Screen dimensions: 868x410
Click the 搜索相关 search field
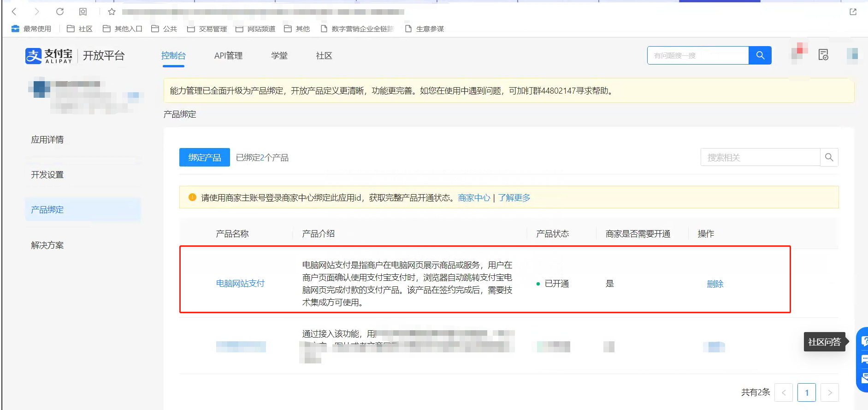point(760,157)
